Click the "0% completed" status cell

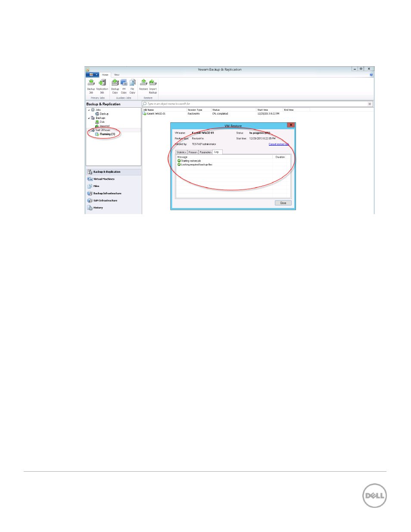[x=220, y=114]
